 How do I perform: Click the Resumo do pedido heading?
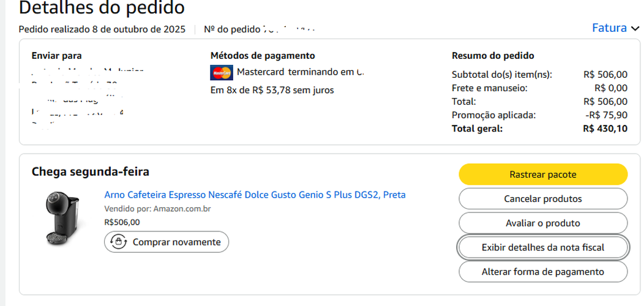(x=493, y=56)
